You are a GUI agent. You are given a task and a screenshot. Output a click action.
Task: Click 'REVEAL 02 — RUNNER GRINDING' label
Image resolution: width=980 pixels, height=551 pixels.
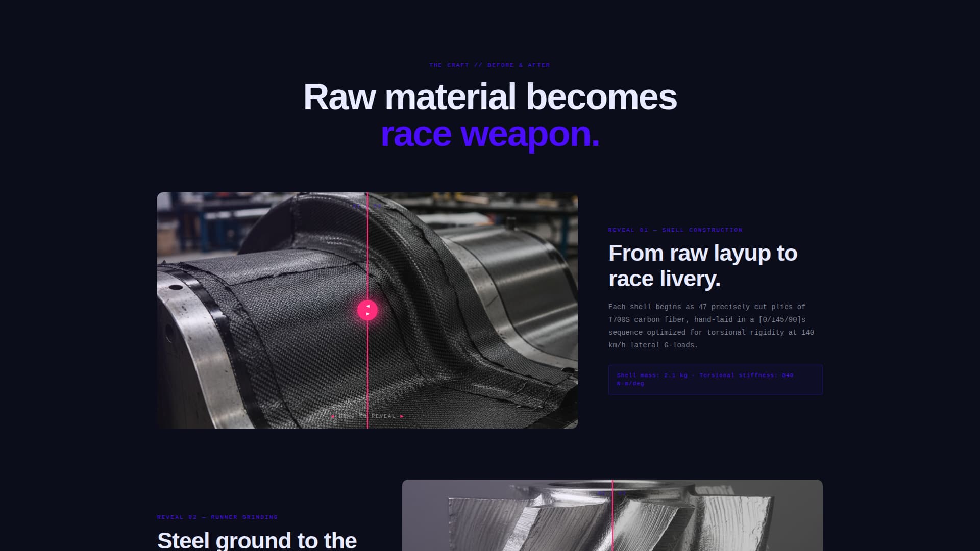[217, 517]
